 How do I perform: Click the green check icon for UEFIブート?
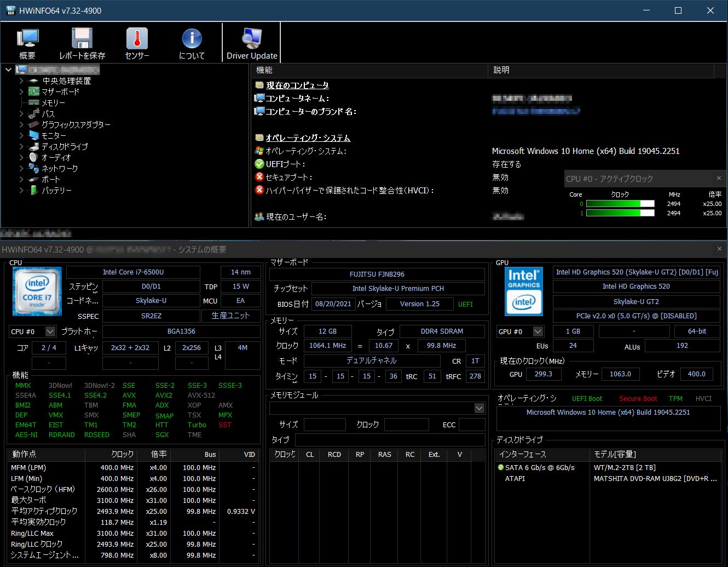click(x=259, y=164)
